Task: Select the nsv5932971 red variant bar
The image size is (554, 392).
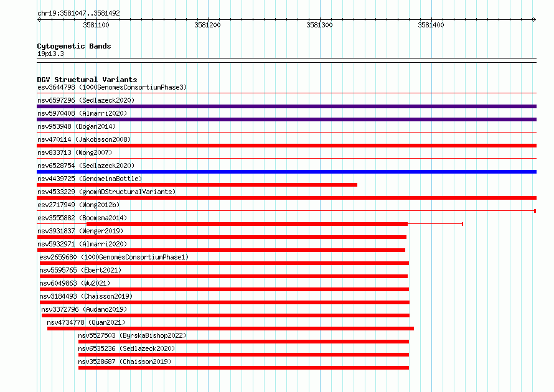Action: pos(221,250)
